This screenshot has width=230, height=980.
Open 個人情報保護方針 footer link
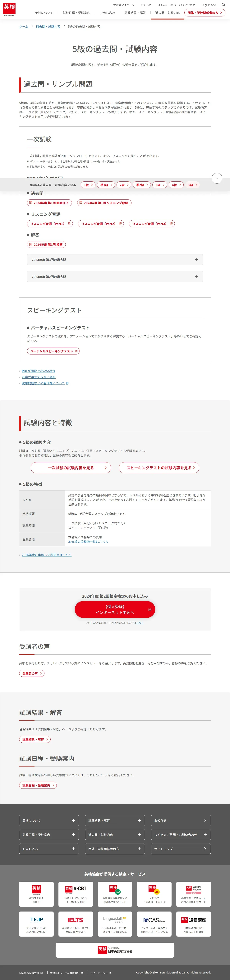[31, 973]
